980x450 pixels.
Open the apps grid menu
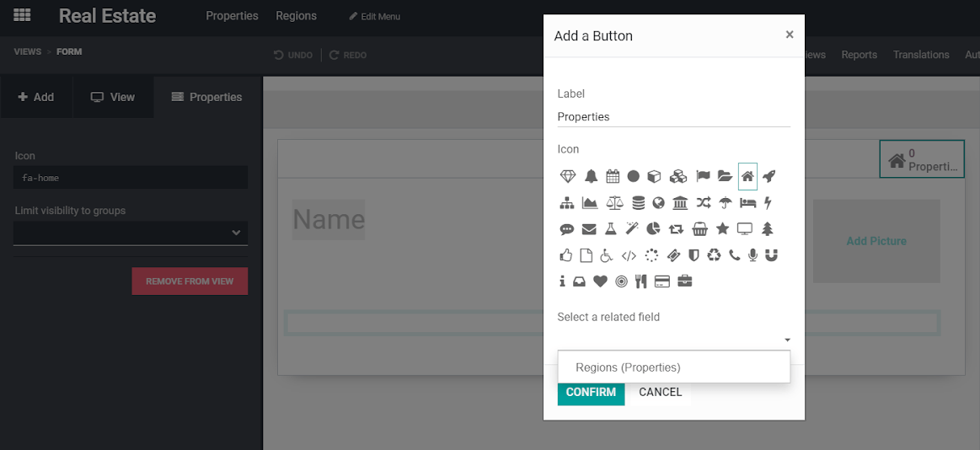point(23,15)
